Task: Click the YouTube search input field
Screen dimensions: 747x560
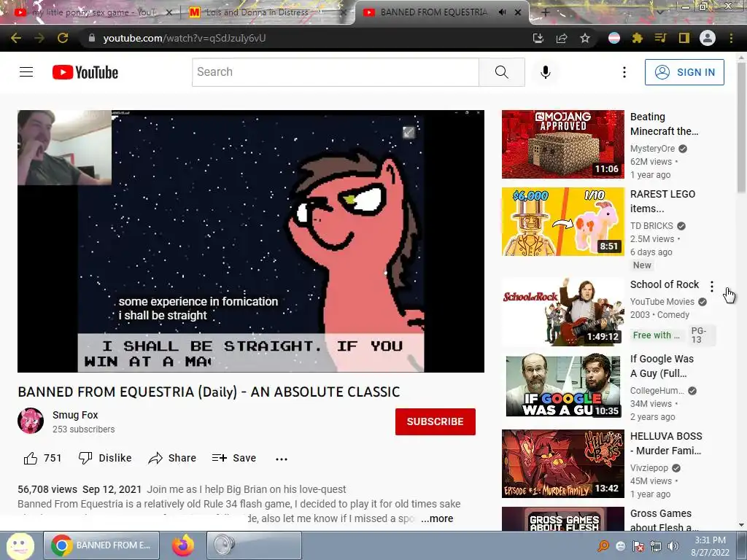Action: coord(336,72)
